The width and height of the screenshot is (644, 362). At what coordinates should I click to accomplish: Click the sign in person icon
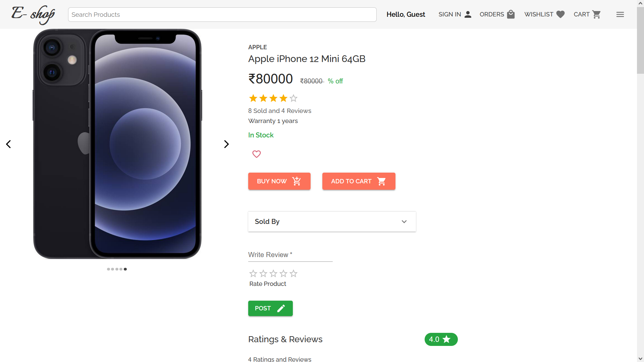coord(468,14)
